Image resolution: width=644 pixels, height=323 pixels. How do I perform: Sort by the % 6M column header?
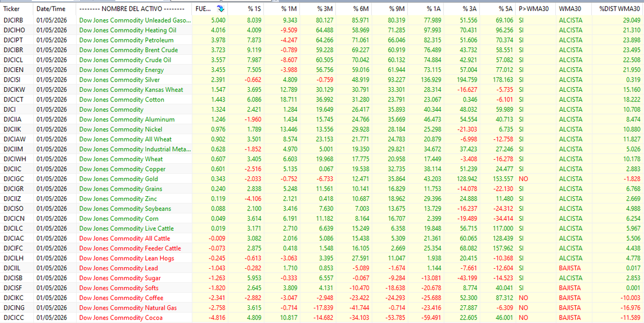[x=361, y=9]
